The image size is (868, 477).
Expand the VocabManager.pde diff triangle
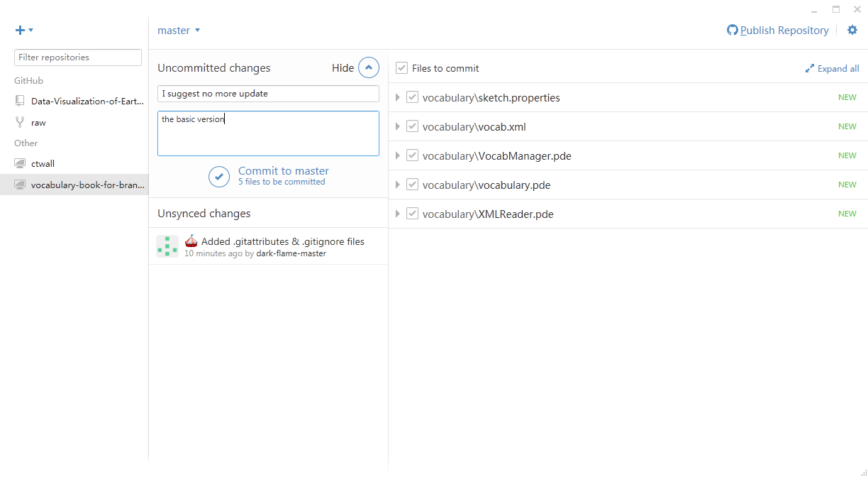coord(398,155)
